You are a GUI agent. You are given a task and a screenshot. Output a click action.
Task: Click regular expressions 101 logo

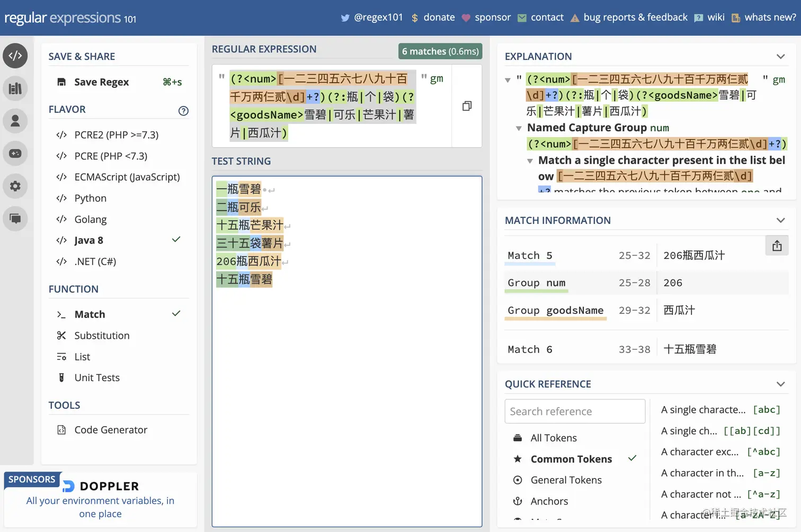pyautogui.click(x=70, y=18)
